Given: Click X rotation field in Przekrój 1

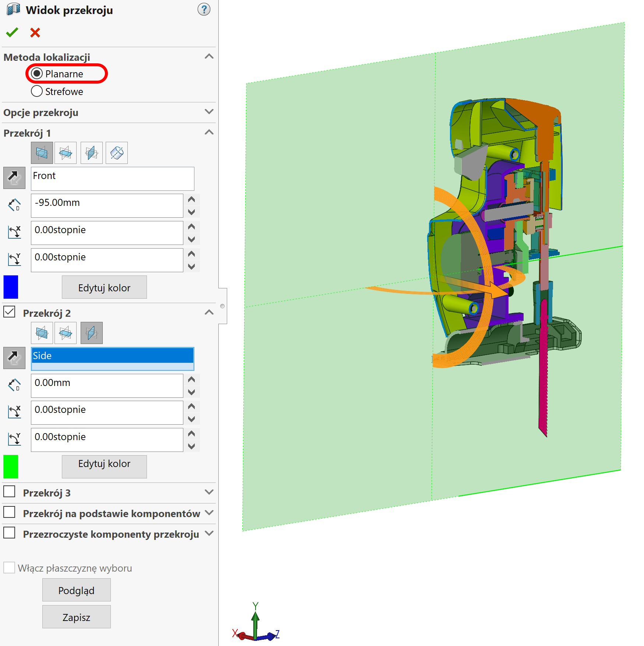Looking at the screenshot, I should (107, 233).
